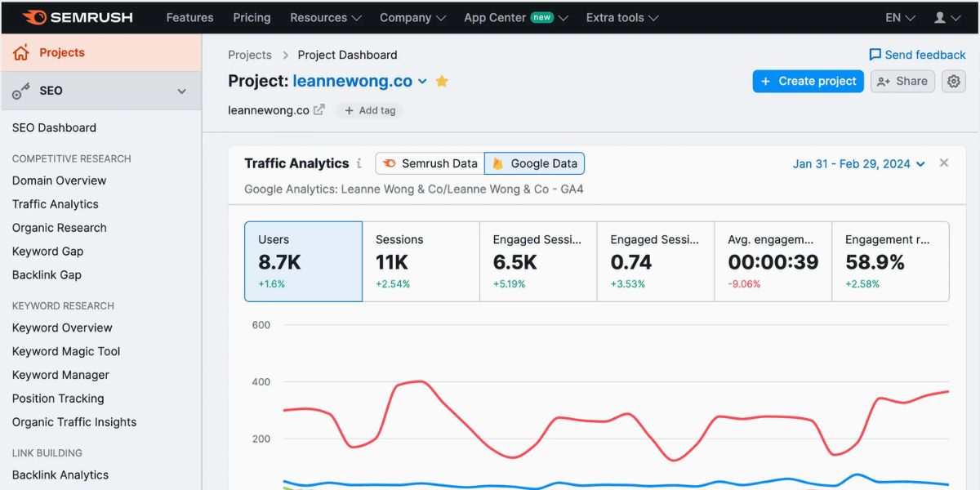Expand the Company dropdown menu
Image resolution: width=980 pixels, height=490 pixels.
(x=412, y=17)
